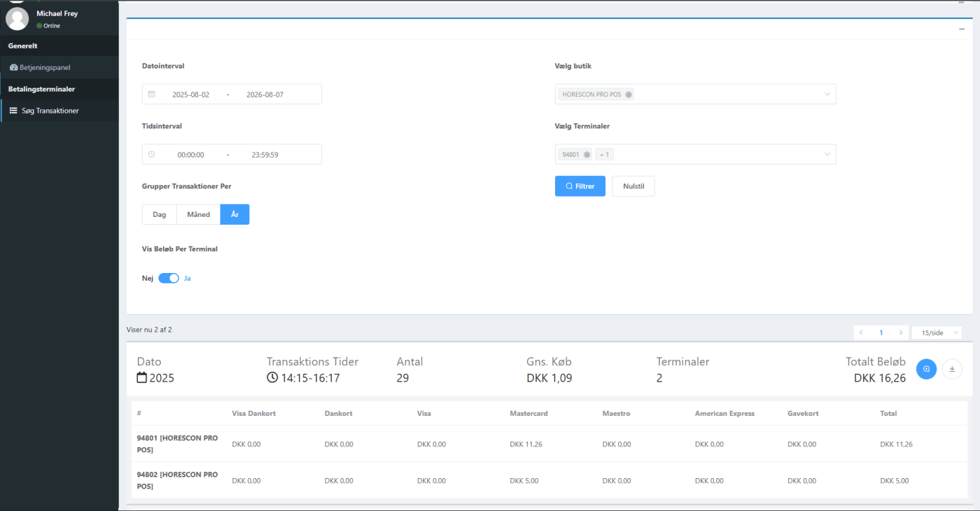Click the Betalingsterminaler sidebar section header
The image size is (980, 511).
pos(41,89)
